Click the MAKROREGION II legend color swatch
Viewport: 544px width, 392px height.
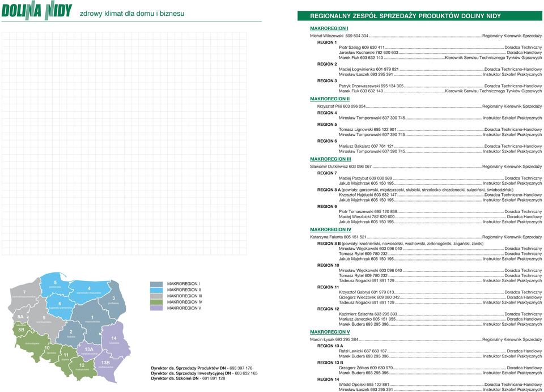tap(156, 289)
